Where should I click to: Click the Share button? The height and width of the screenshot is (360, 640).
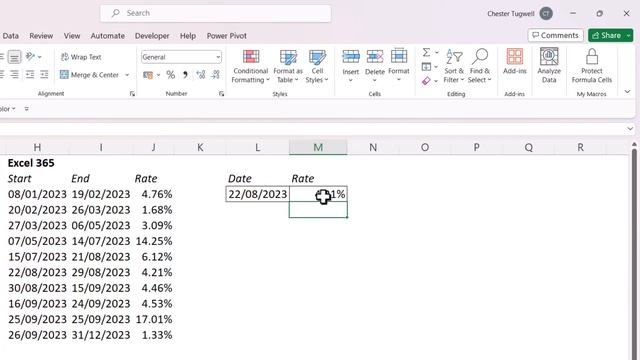pos(607,36)
